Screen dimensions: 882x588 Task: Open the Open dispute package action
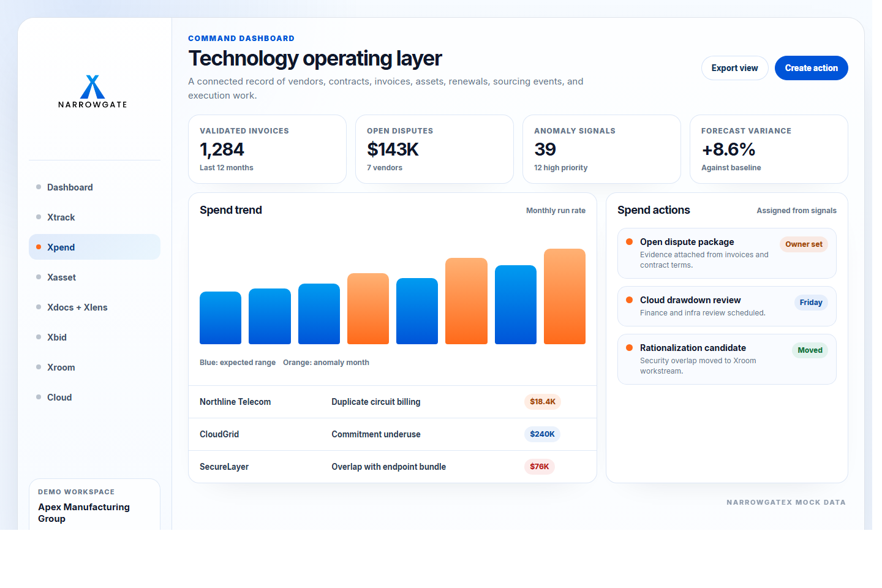(727, 254)
